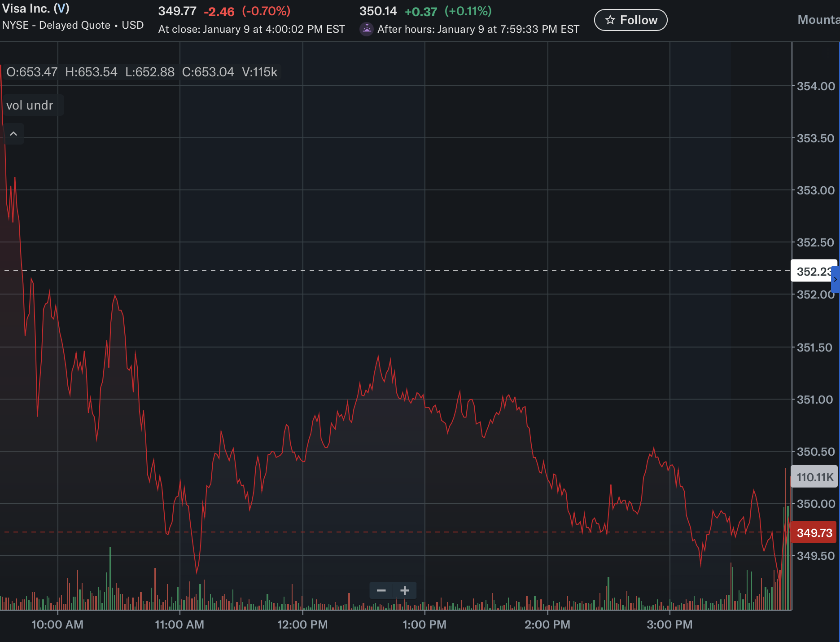Click the V:115k volume value
The image size is (840, 642).
[x=260, y=72]
